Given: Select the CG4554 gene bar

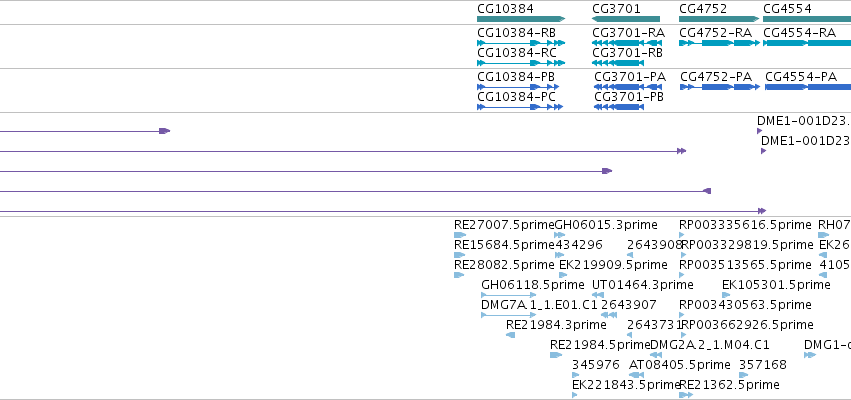Looking at the screenshot, I should tap(807, 19).
